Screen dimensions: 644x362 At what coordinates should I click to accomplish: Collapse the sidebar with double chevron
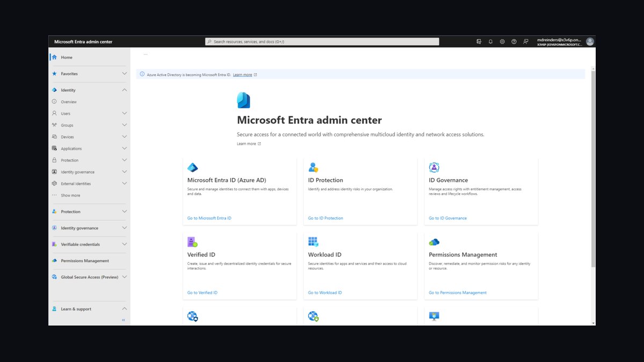[x=123, y=320]
